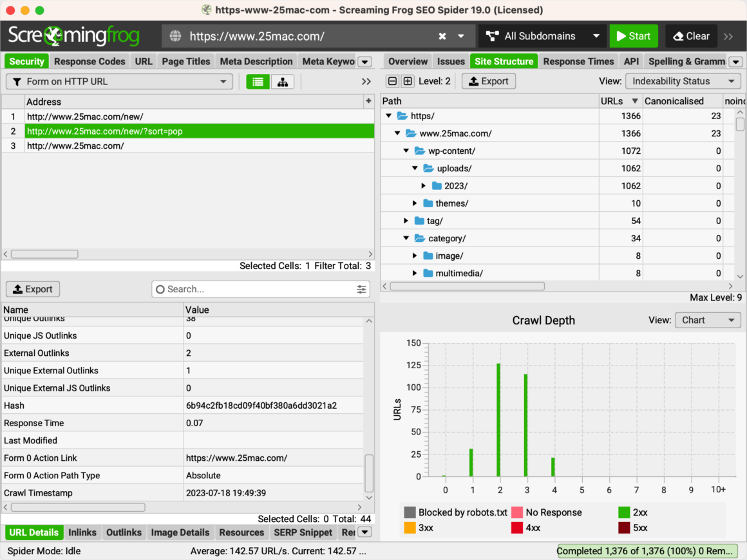Collapse the category/ folder

pos(406,238)
